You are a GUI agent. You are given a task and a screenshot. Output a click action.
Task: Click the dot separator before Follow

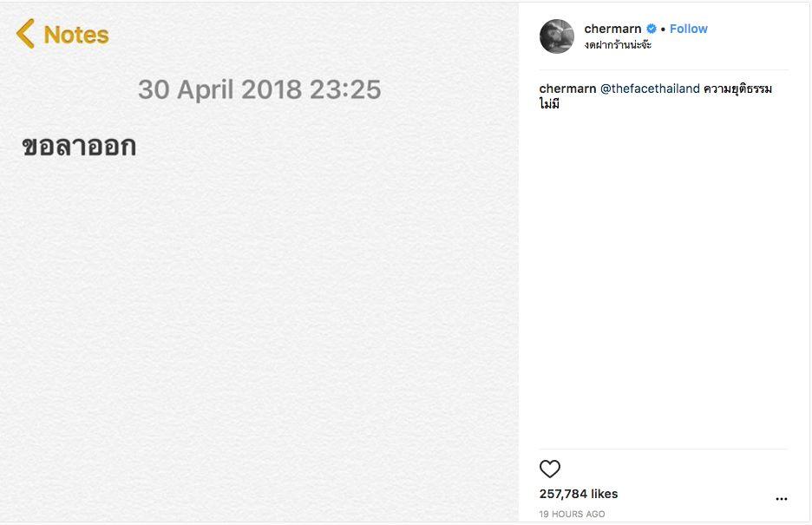[x=663, y=30]
